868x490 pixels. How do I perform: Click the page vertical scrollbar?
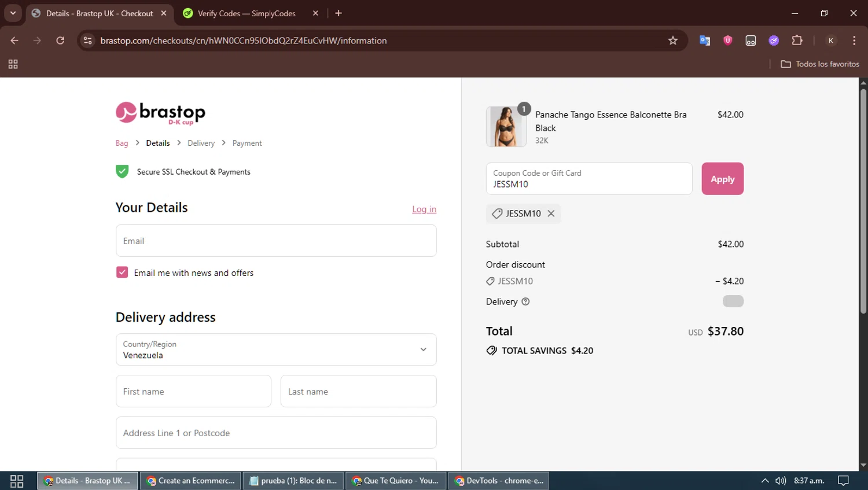coord(863,201)
